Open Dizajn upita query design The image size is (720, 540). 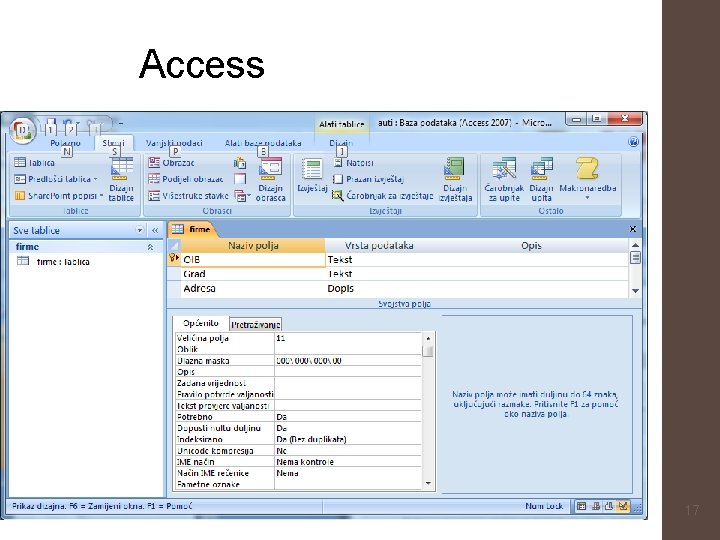541,180
